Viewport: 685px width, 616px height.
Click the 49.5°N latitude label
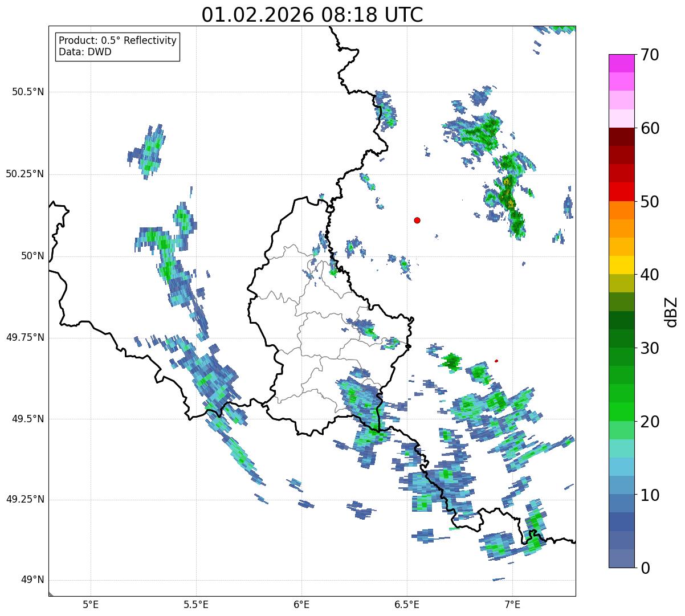27,419
